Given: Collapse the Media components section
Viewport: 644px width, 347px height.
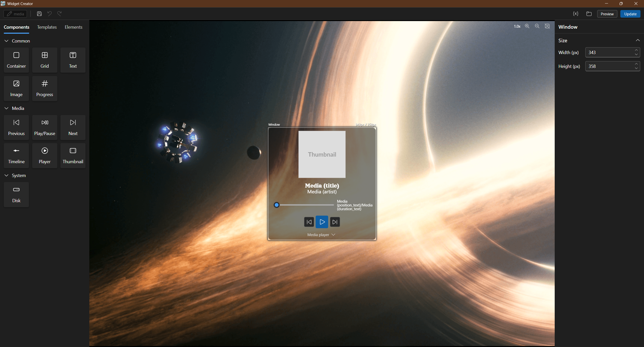Looking at the screenshot, I should (6, 108).
